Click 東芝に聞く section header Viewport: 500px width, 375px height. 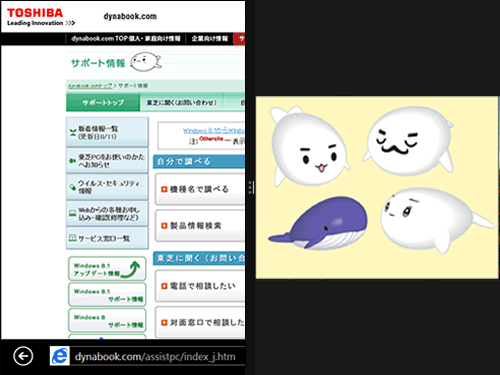pyautogui.click(x=199, y=258)
